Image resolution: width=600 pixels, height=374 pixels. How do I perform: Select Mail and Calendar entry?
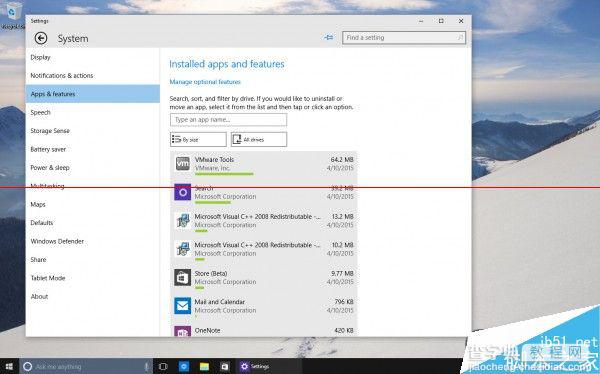point(264,306)
